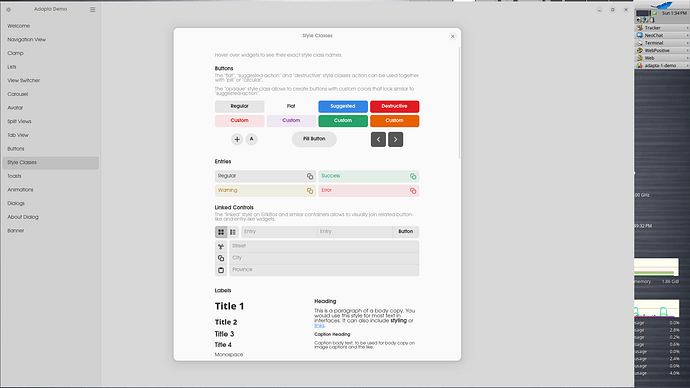The height and width of the screenshot is (388, 690).
Task: Click the plus circular button
Action: click(x=237, y=139)
